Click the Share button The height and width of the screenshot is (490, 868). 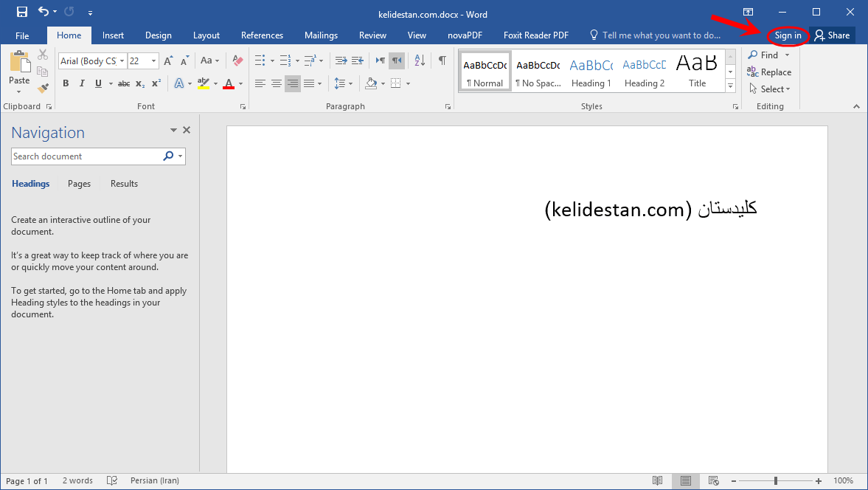pyautogui.click(x=832, y=35)
